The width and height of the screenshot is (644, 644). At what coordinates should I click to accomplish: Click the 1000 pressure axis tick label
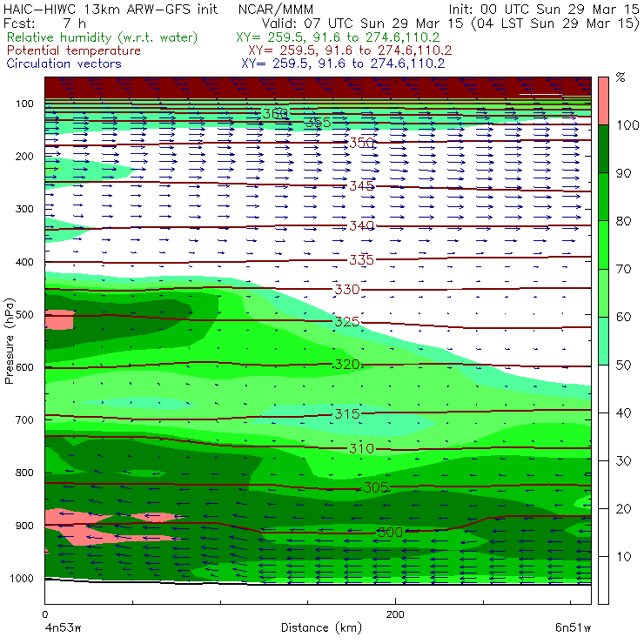click(x=22, y=579)
